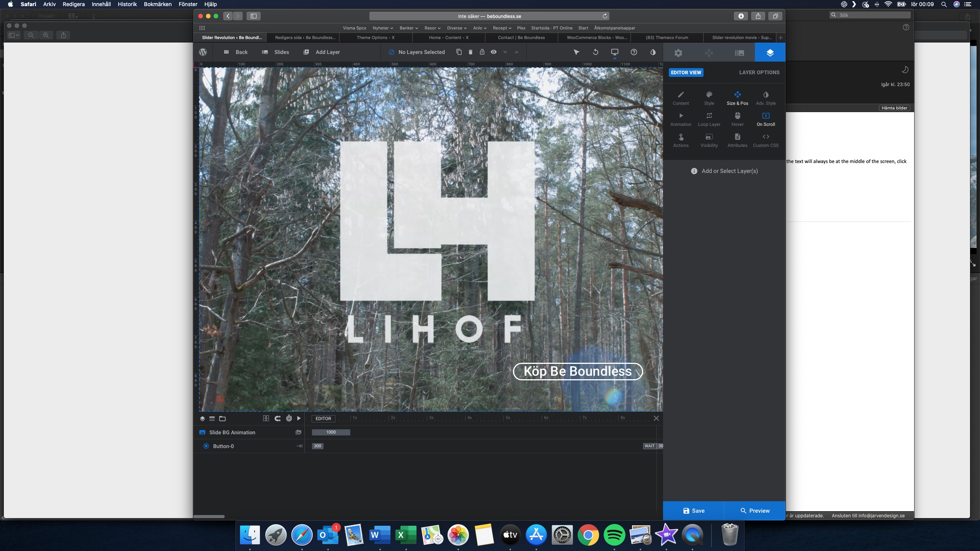Click the timeline layers stack icon
Image resolution: width=980 pixels, height=551 pixels.
click(203, 419)
